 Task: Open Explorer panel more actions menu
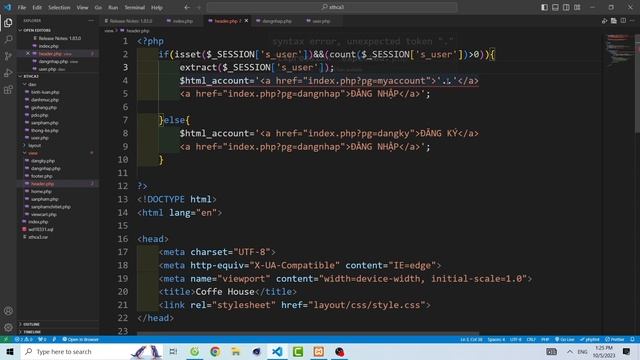(91, 20)
